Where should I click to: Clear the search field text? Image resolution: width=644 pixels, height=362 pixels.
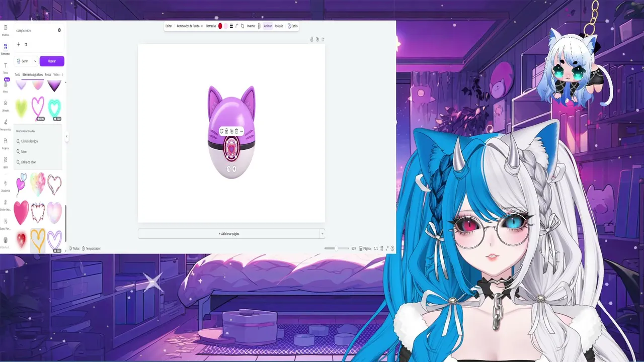(59, 30)
